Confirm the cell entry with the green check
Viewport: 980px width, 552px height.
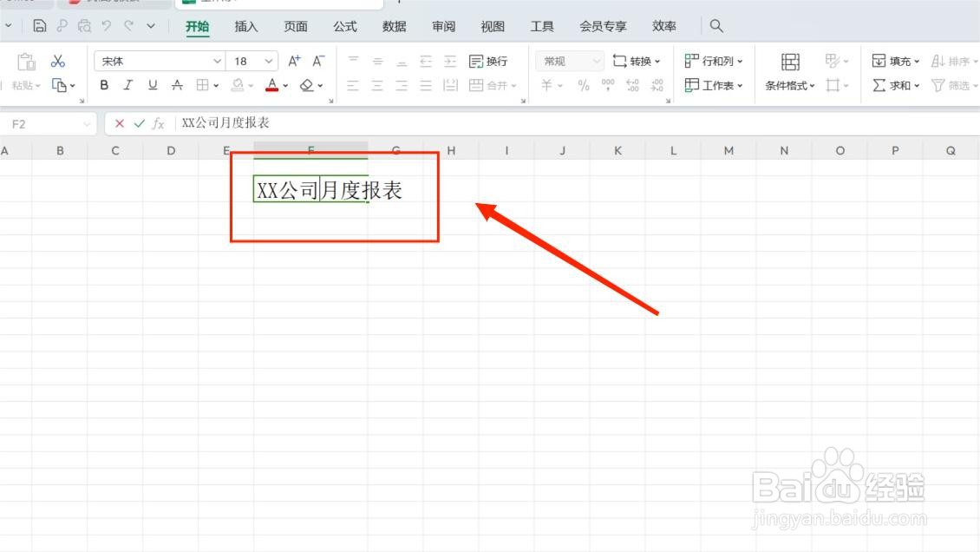[140, 124]
